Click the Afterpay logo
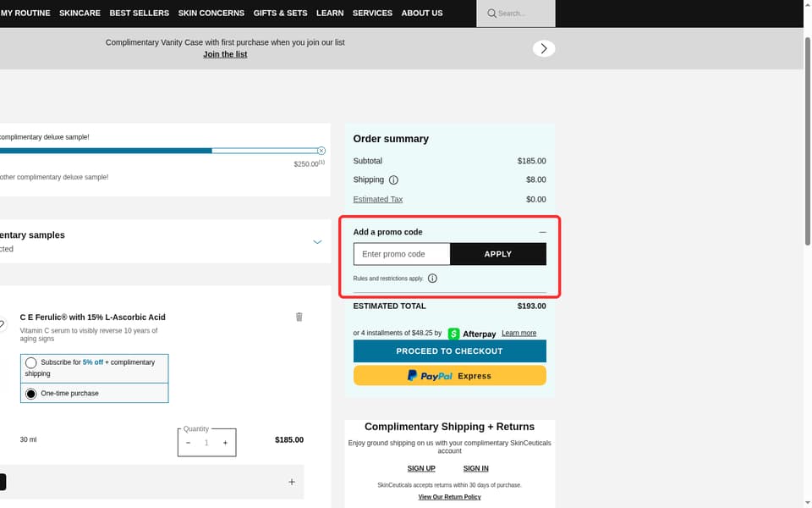The width and height of the screenshot is (812, 508). [472, 334]
